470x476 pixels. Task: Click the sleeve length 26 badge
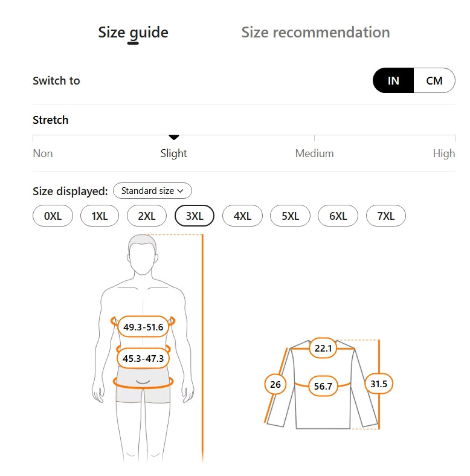coord(275,384)
